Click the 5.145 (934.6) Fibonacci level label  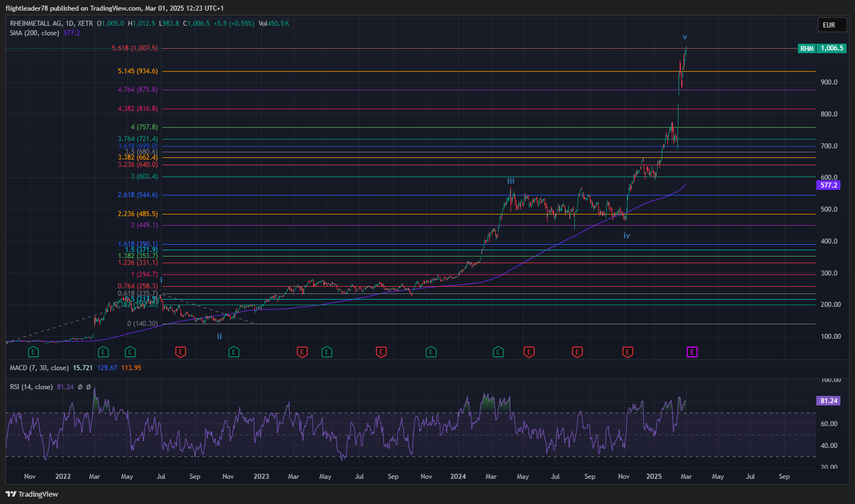[x=138, y=71]
